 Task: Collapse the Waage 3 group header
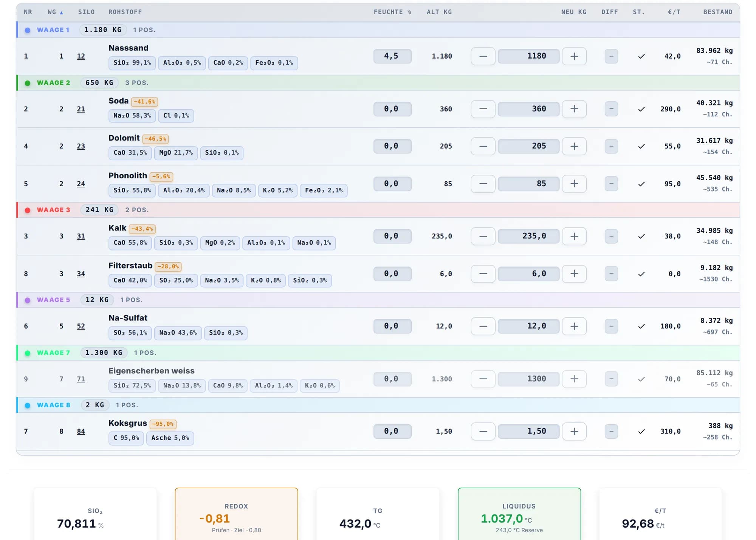[378, 210]
